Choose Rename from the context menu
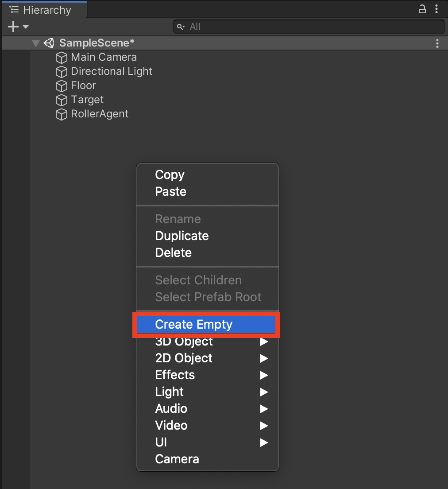 click(208, 219)
